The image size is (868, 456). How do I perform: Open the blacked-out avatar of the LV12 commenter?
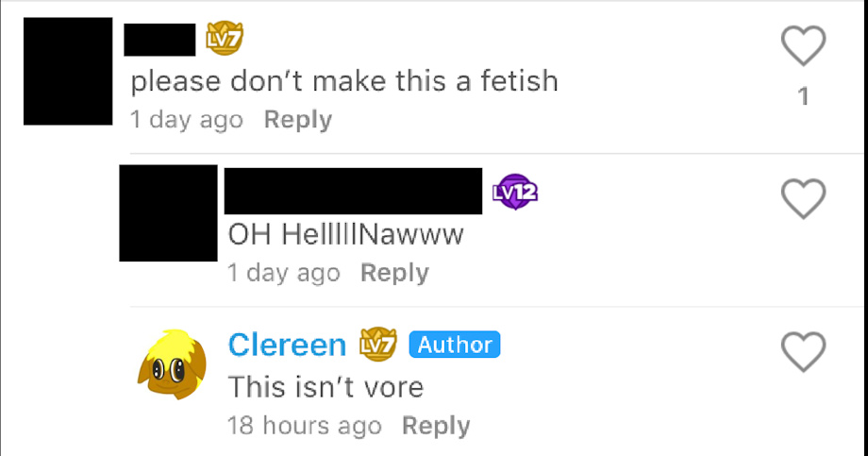pos(168,212)
